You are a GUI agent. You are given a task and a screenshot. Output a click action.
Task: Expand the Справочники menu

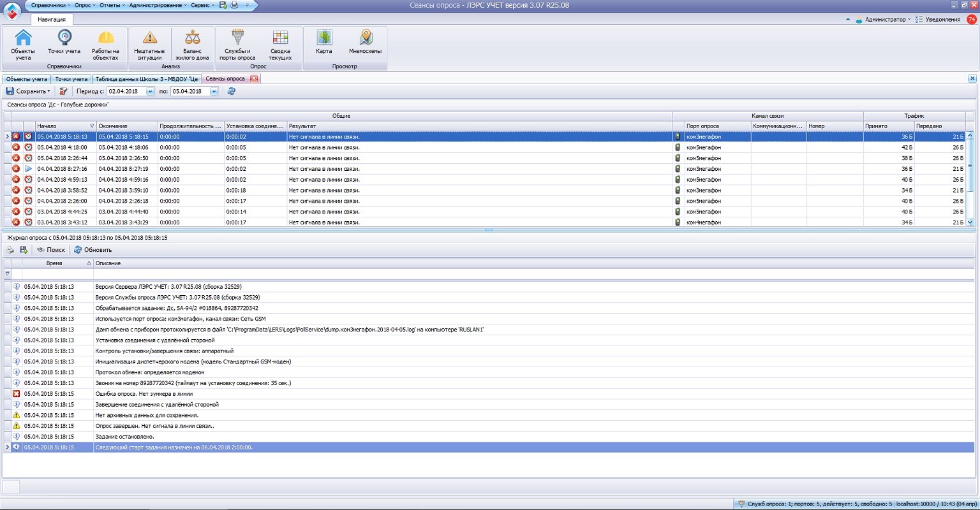point(50,5)
